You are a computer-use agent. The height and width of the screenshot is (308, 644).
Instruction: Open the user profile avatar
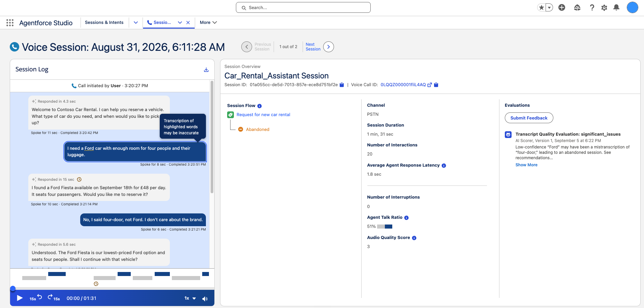632,7
